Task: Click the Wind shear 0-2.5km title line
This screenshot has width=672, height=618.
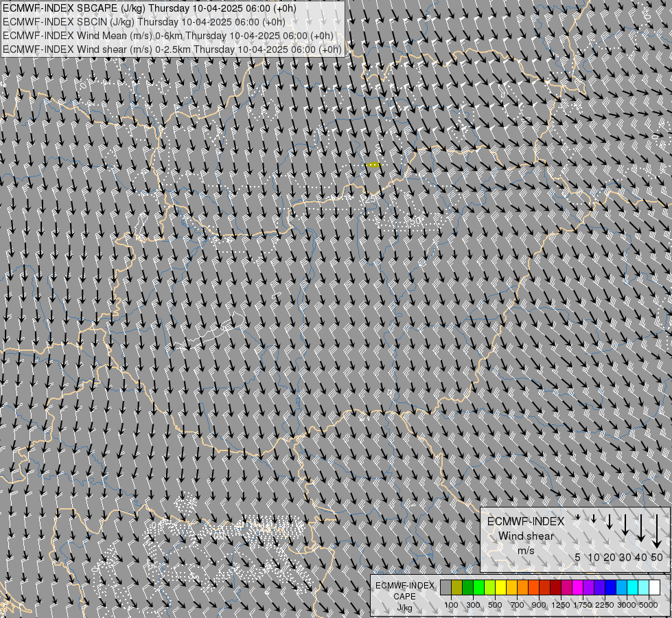Action: click(172, 49)
